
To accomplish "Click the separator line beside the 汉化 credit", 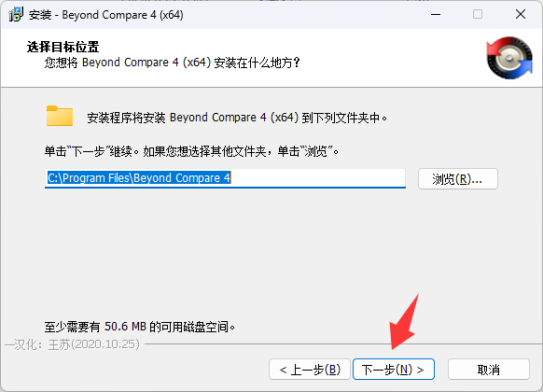I will click(x=342, y=344).
